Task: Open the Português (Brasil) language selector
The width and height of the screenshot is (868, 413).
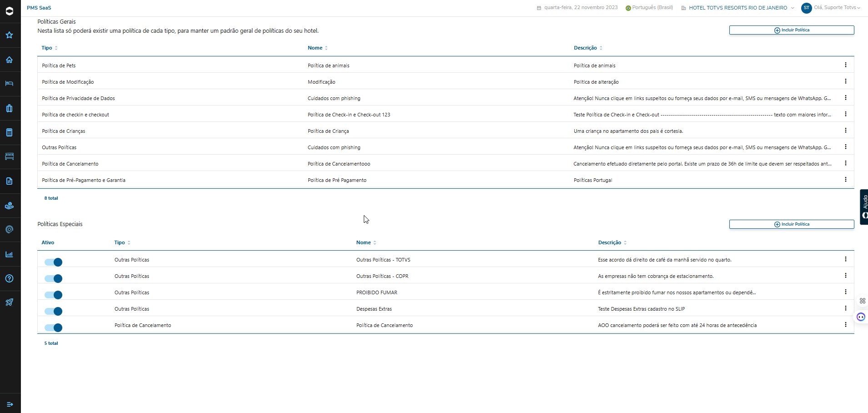Action: tap(649, 8)
